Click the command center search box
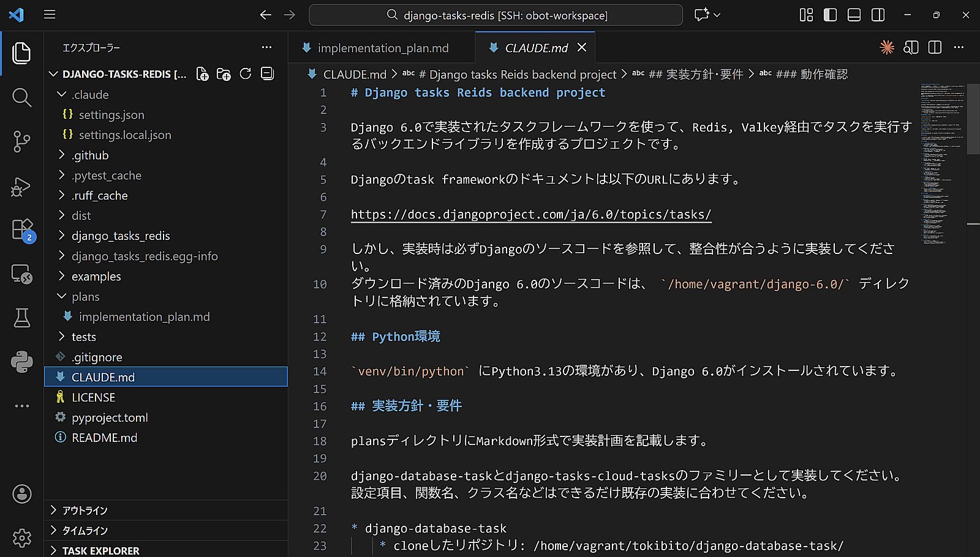The image size is (980, 557). coord(496,15)
